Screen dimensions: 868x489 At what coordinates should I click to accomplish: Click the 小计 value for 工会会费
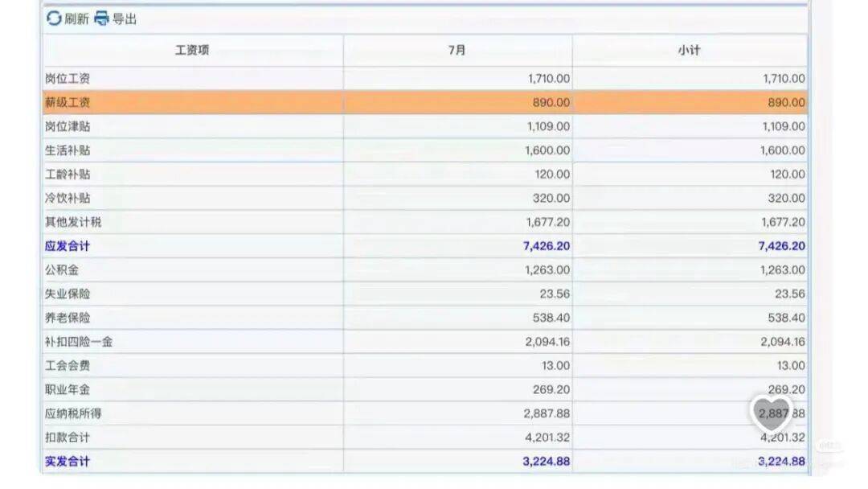click(790, 366)
